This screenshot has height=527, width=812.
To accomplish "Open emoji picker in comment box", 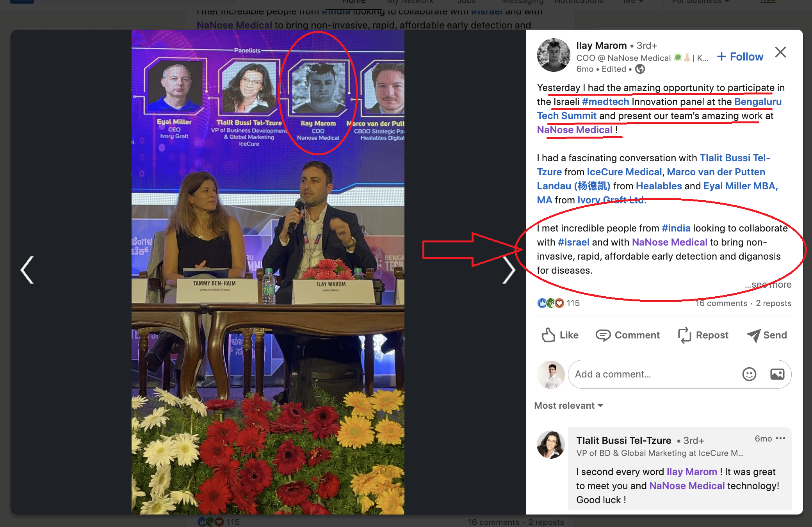I will [749, 374].
